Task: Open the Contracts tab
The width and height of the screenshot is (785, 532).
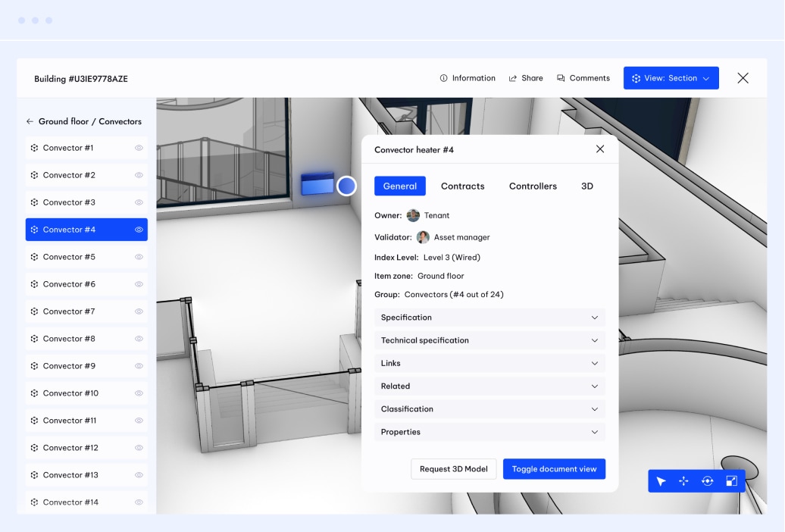Action: pyautogui.click(x=462, y=186)
